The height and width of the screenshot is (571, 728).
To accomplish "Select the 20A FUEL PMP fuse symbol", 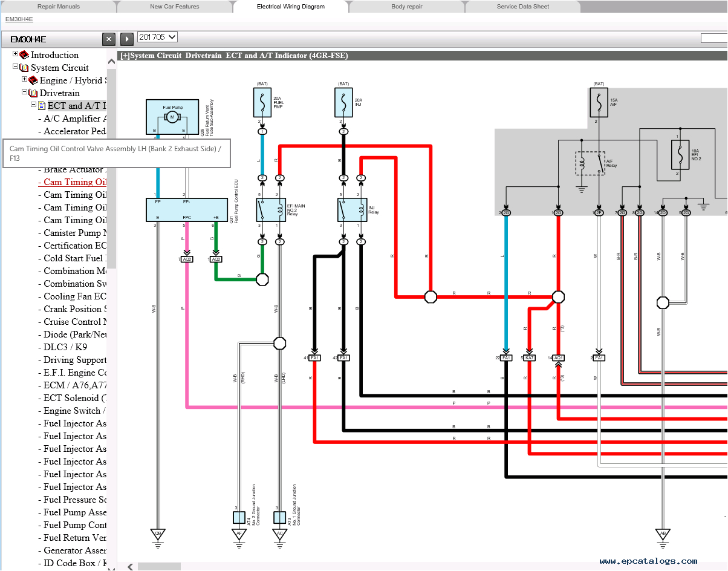I will pos(262,101).
